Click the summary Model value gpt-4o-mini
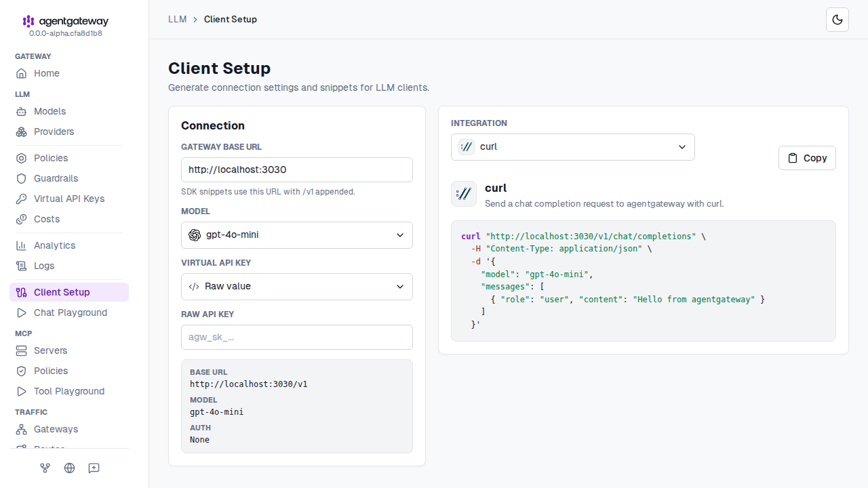The width and height of the screenshot is (868, 488). (217, 411)
